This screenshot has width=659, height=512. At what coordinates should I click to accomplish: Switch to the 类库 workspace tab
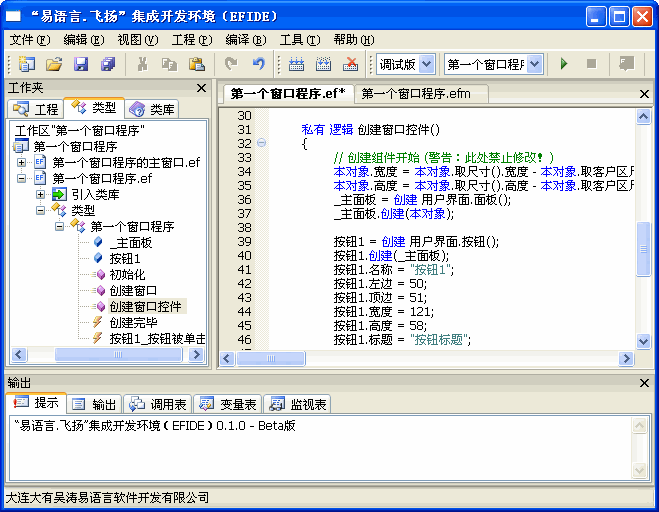coord(152,109)
